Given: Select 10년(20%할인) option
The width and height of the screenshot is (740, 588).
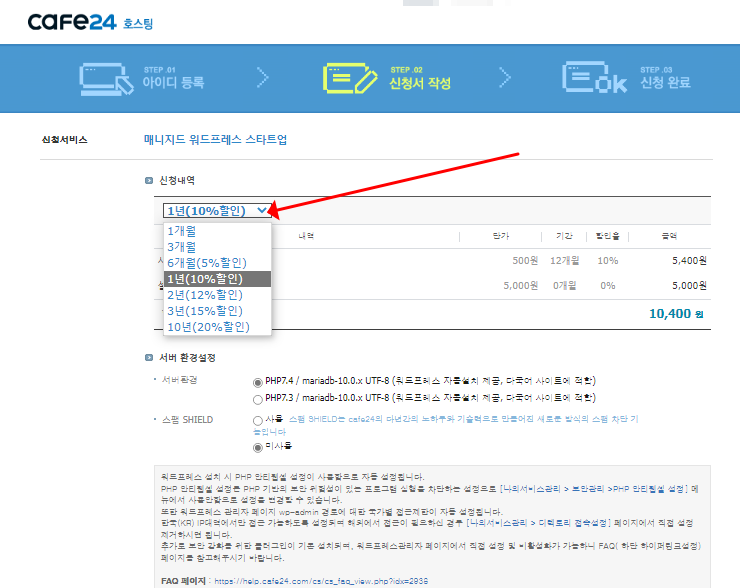Looking at the screenshot, I should click(x=218, y=327).
